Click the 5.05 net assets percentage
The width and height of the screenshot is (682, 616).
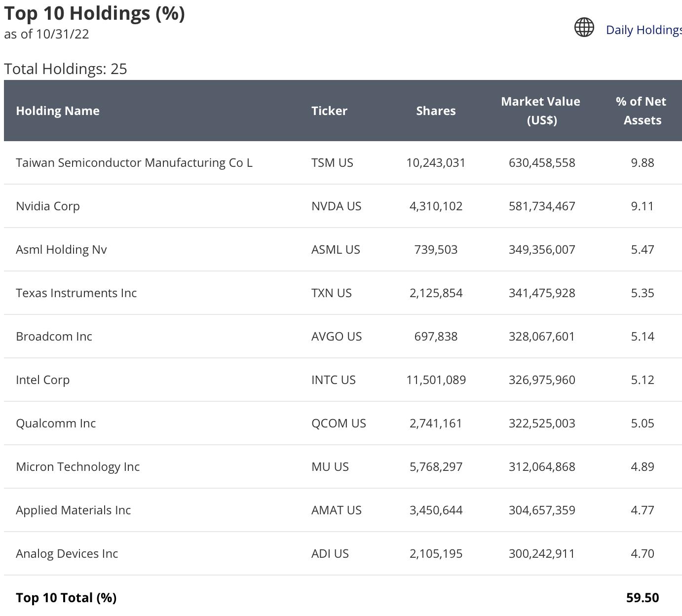pos(643,423)
